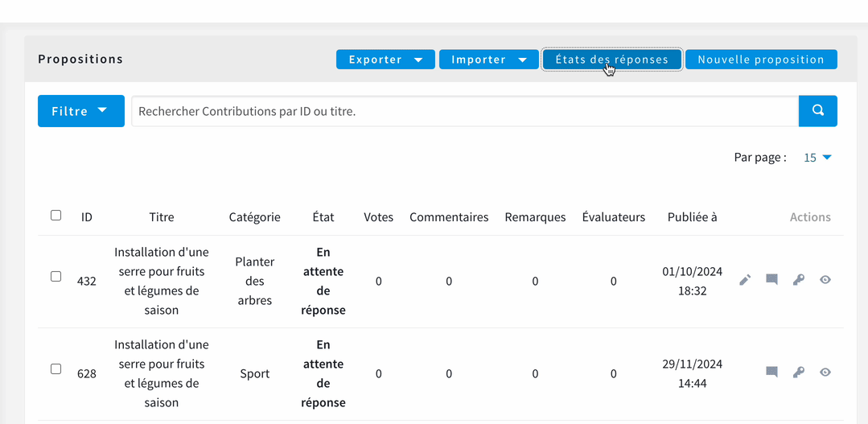
Task: Check the checkbox for proposal 628
Action: (56, 368)
